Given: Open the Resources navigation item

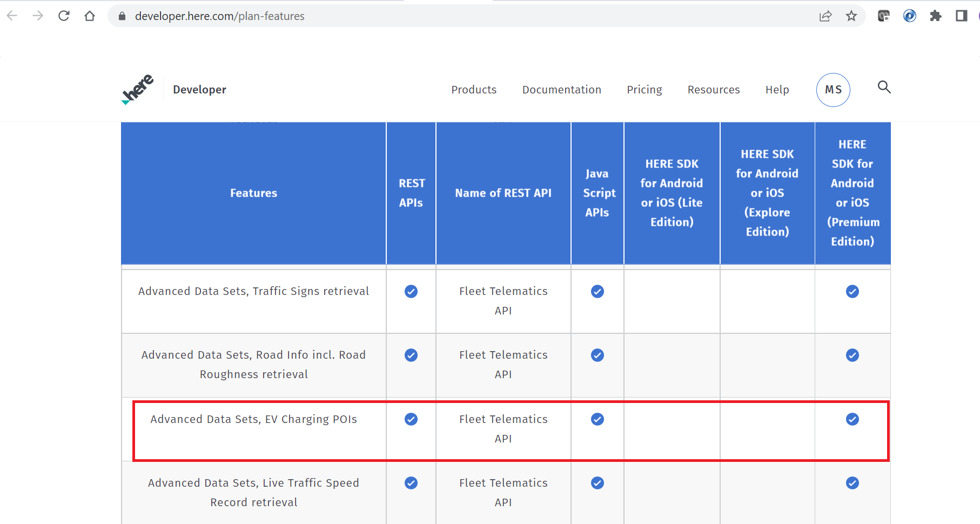Looking at the screenshot, I should click(x=713, y=90).
